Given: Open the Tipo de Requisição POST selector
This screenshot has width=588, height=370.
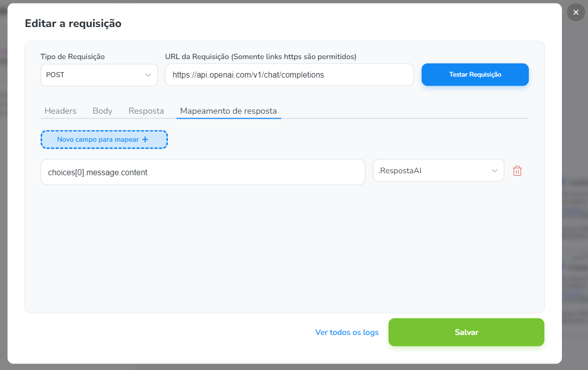Looking at the screenshot, I should click(99, 75).
